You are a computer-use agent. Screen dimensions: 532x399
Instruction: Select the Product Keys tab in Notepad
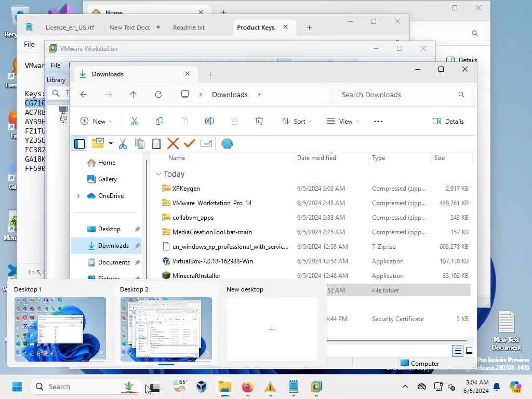point(256,28)
